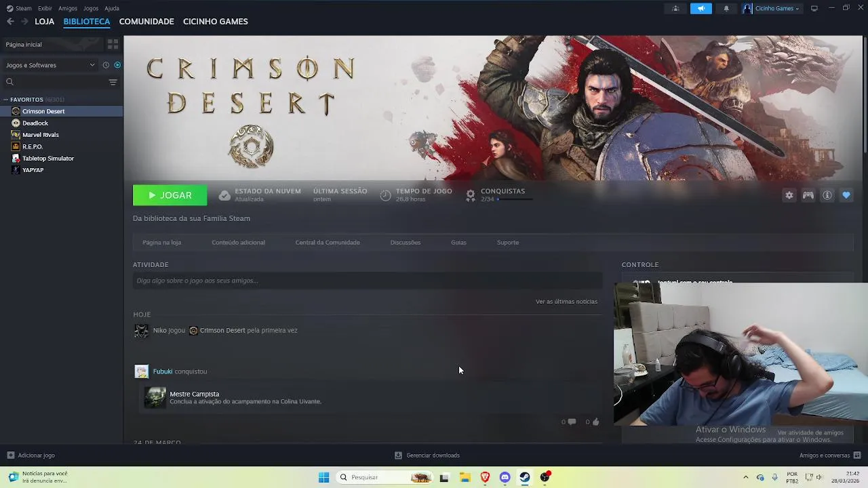Open Amigos e conversas chat icon

(x=857, y=455)
